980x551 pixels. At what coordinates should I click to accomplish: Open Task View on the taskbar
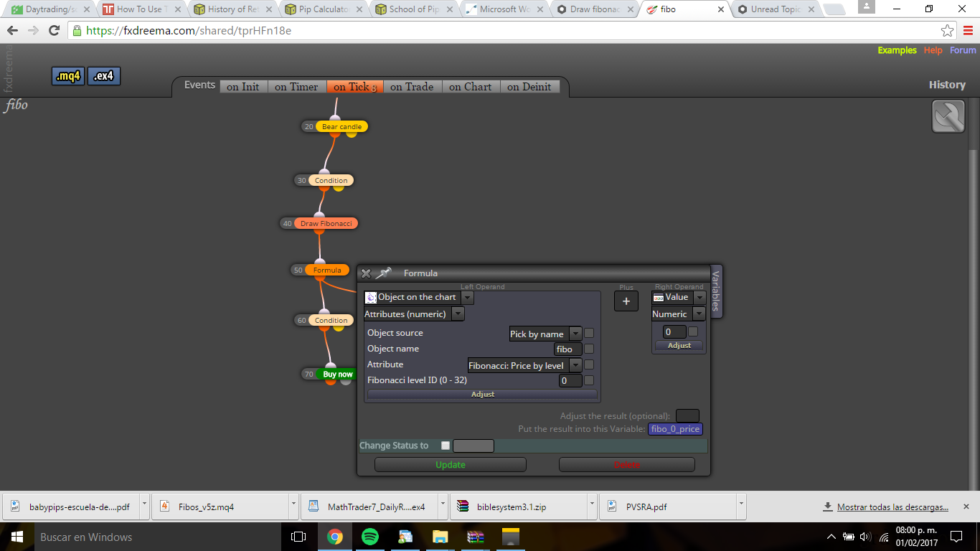pyautogui.click(x=298, y=537)
